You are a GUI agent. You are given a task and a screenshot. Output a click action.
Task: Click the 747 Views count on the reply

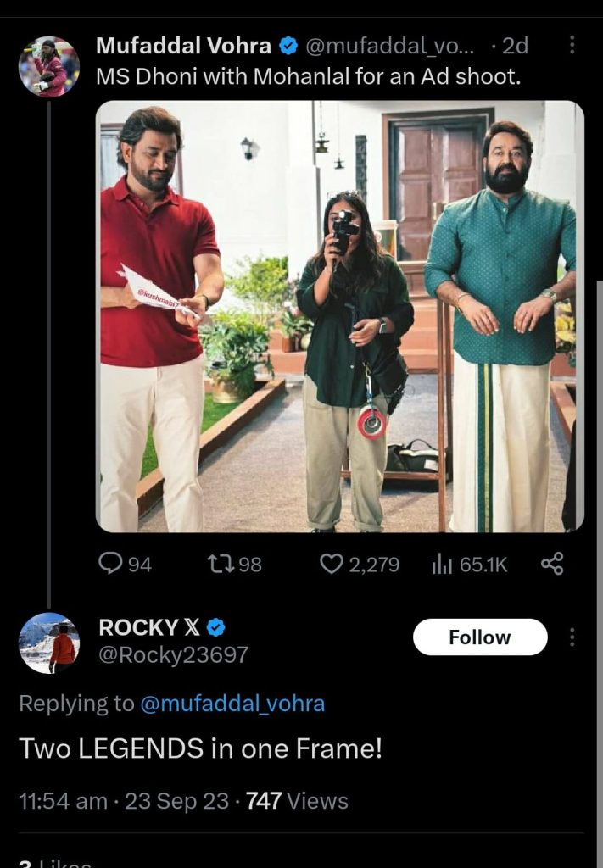297,801
